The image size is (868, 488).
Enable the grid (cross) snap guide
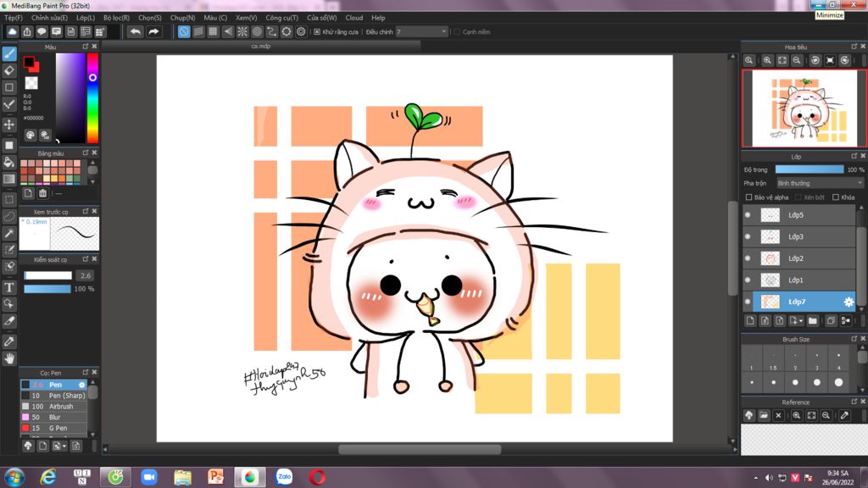213,31
